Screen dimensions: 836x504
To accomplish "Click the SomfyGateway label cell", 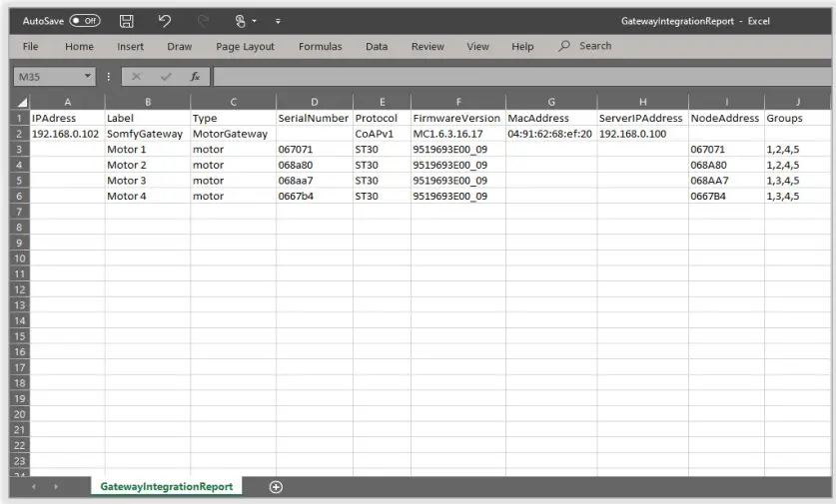I will (x=148, y=134).
